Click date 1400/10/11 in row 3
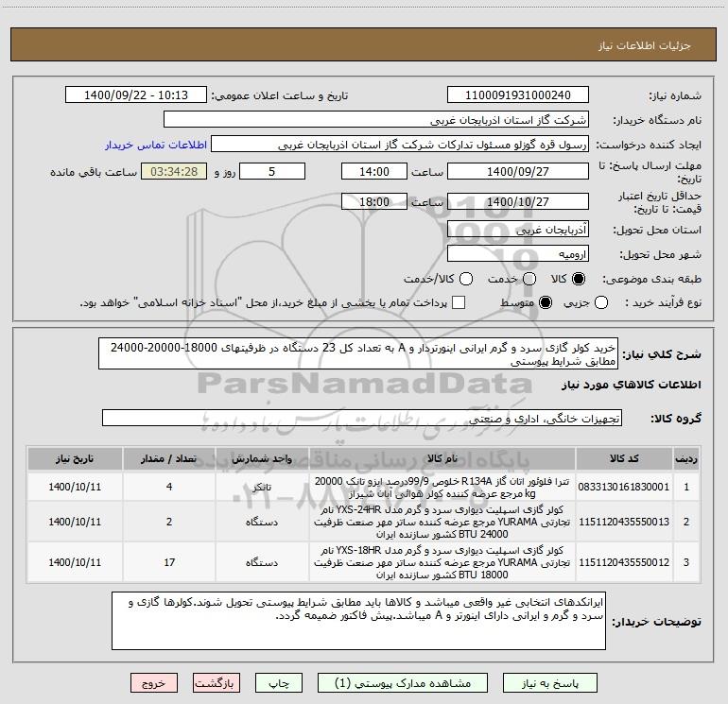Viewport: 728px width, 704px height. pos(75,562)
